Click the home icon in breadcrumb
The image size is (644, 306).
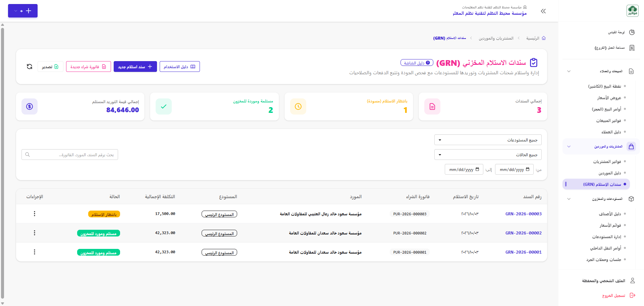click(x=544, y=38)
